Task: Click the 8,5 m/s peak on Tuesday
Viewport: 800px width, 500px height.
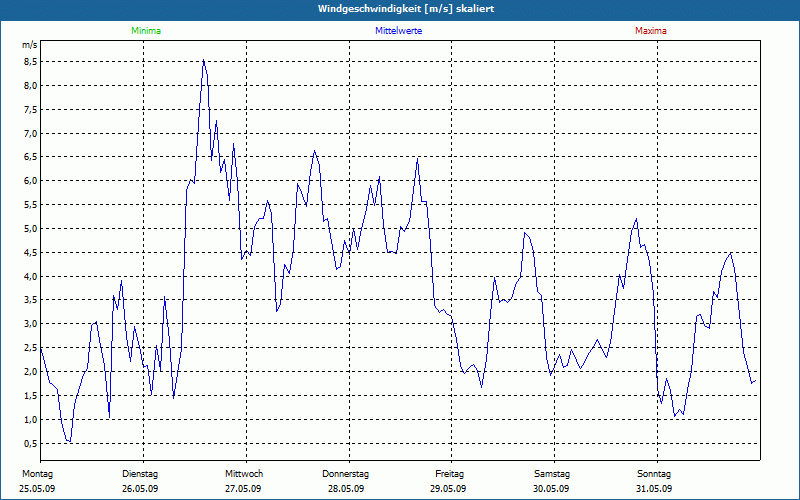Action: [204, 60]
